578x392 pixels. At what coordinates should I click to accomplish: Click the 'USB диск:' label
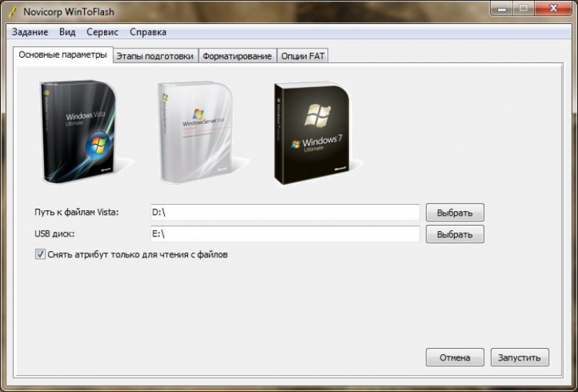[55, 233]
